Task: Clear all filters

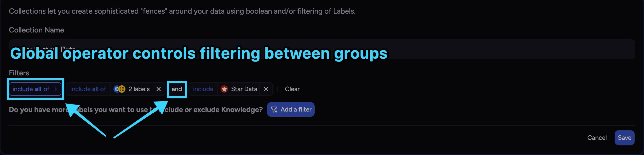Action: [292, 89]
